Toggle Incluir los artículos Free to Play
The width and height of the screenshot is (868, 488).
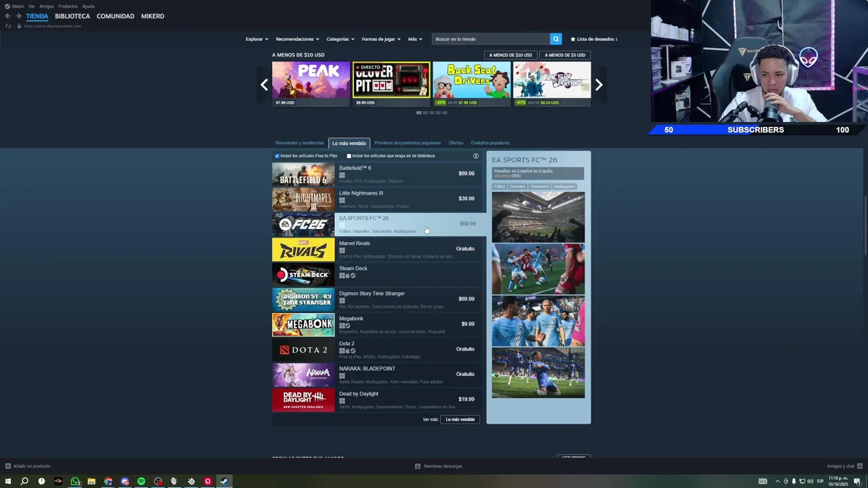(277, 156)
